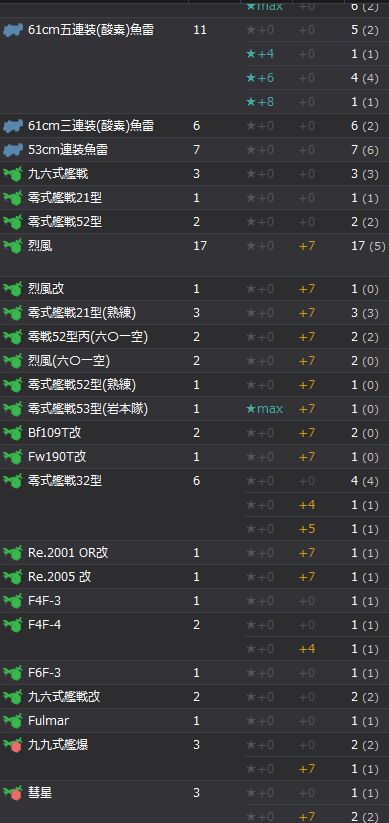Click the fighter icon beside F4F-3
Screen dimensions: 389x823
(x=13, y=602)
